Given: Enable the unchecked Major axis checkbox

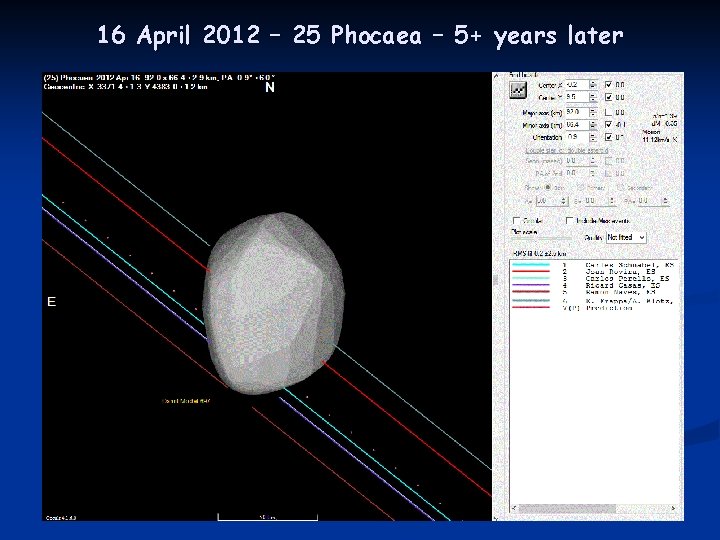Looking at the screenshot, I should point(608,112).
